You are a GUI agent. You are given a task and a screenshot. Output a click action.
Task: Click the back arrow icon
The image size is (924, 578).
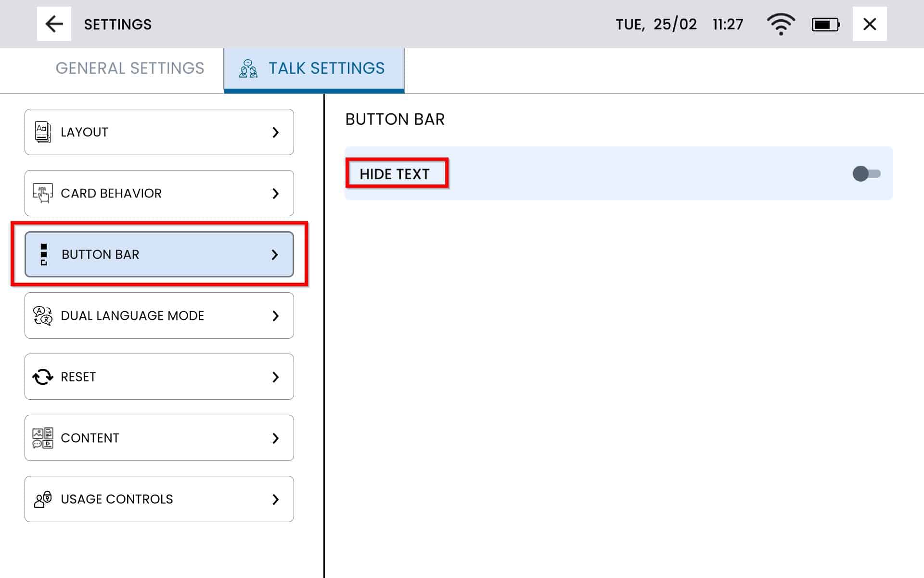[x=54, y=24]
